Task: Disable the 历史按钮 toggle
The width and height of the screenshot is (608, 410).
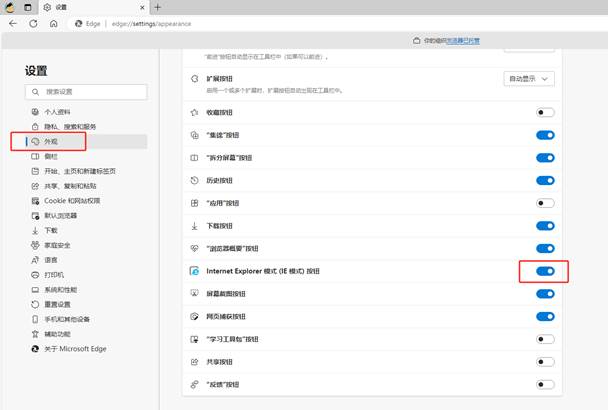Action: 545,180
